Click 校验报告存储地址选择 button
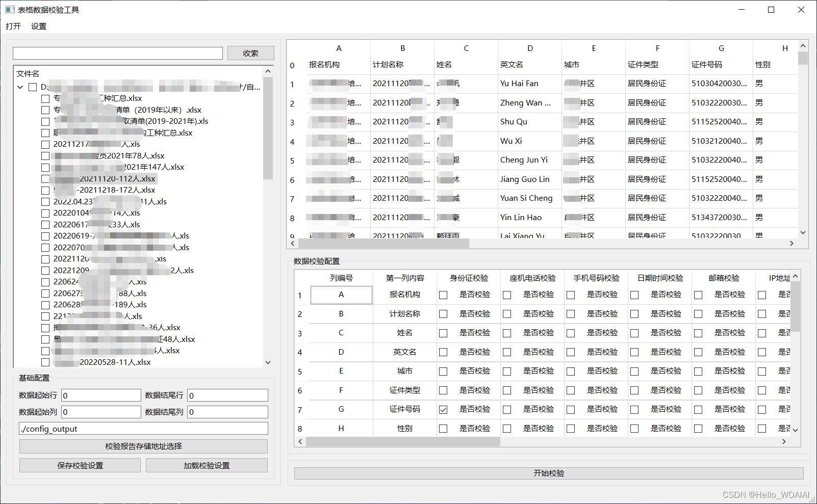 click(143, 446)
